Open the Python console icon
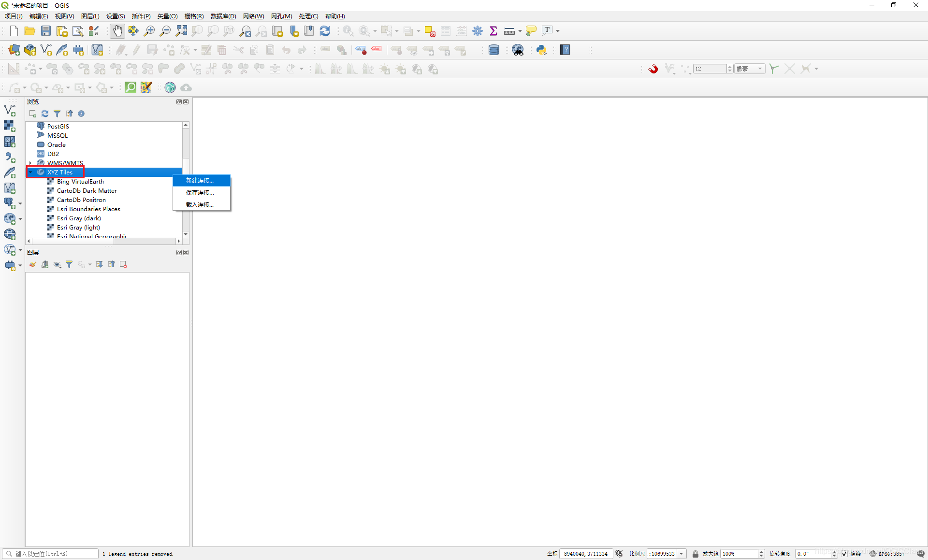 pos(541,50)
